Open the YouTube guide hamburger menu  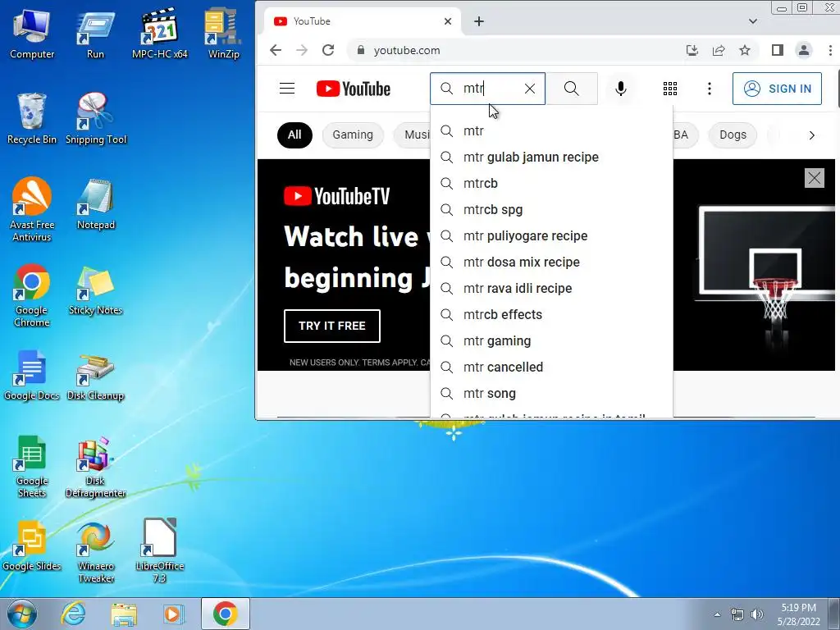[287, 89]
